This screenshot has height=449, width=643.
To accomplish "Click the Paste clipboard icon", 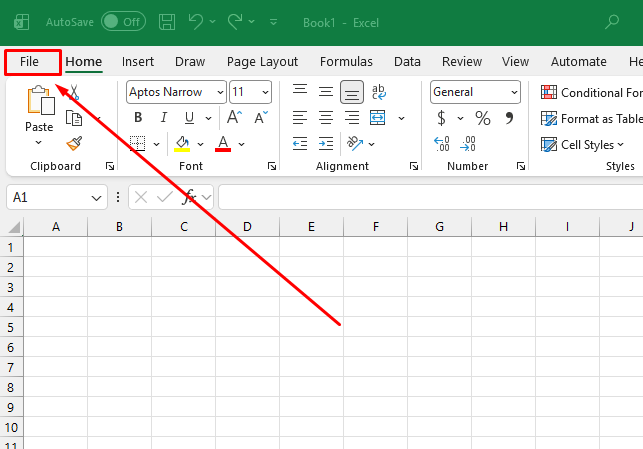I will pos(41,100).
